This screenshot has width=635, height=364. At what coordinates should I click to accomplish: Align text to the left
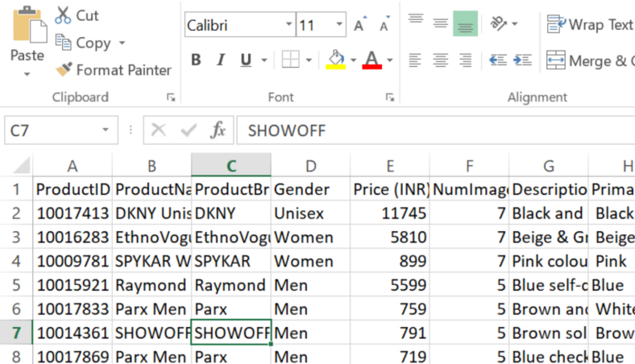coord(415,60)
